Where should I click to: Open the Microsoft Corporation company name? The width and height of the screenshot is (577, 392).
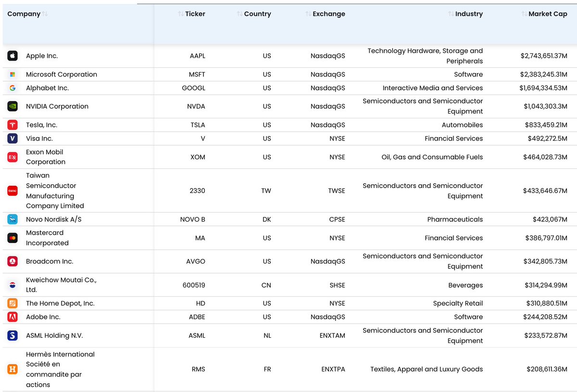click(62, 75)
